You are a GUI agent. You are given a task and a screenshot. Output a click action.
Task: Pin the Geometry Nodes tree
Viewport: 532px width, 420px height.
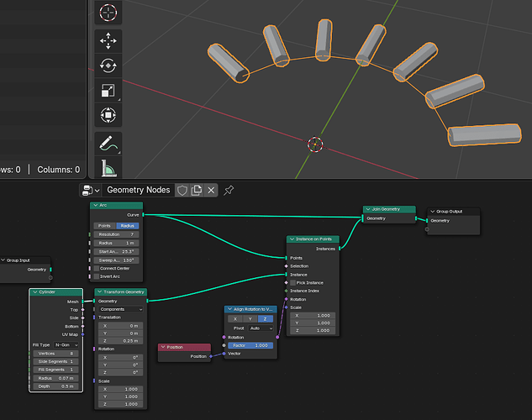click(x=229, y=190)
